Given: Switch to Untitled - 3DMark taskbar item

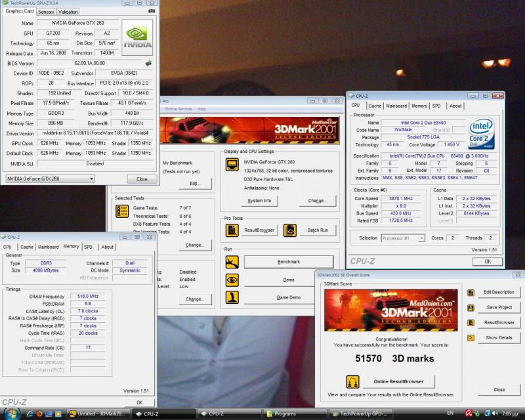Looking at the screenshot, I should [x=98, y=414].
